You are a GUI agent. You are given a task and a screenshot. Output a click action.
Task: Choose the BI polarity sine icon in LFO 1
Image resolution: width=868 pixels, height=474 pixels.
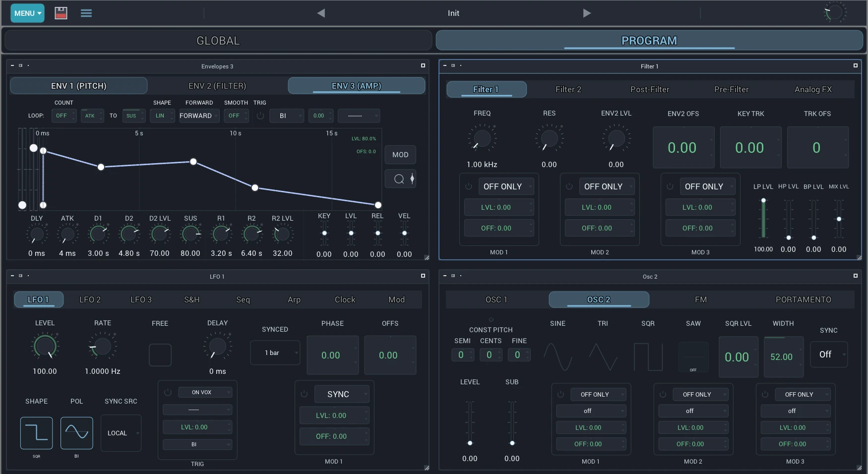(x=77, y=433)
